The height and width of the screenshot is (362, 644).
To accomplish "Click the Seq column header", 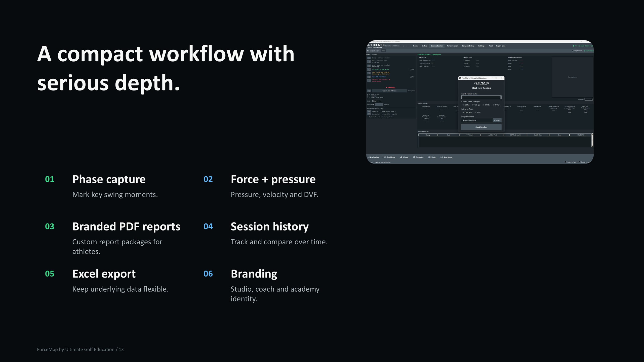I will pos(559,135).
